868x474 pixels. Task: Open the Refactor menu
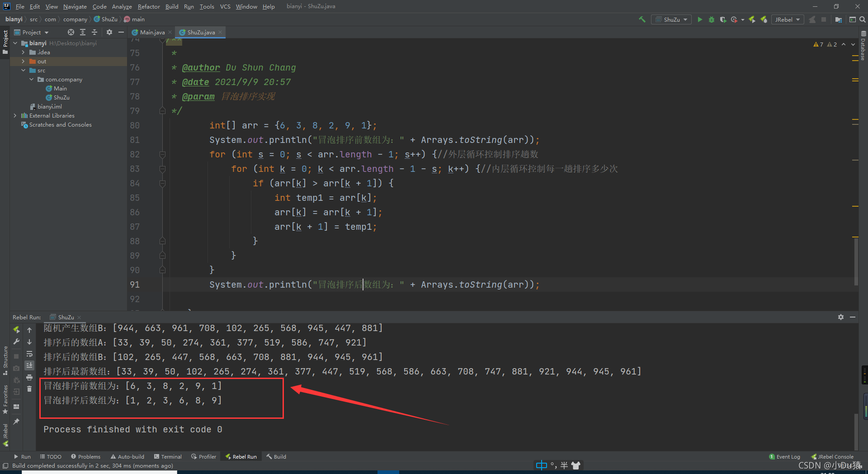tap(149, 6)
